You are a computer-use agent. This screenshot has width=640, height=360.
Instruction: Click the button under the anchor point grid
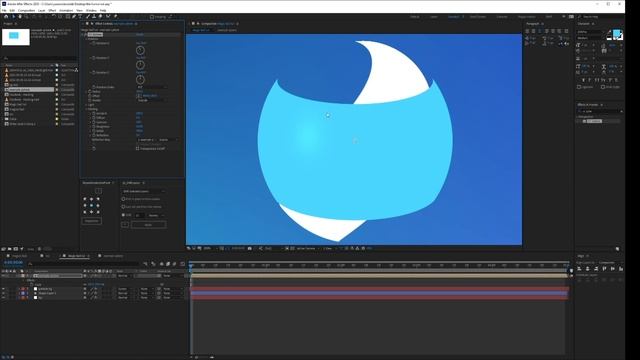pos(92,221)
